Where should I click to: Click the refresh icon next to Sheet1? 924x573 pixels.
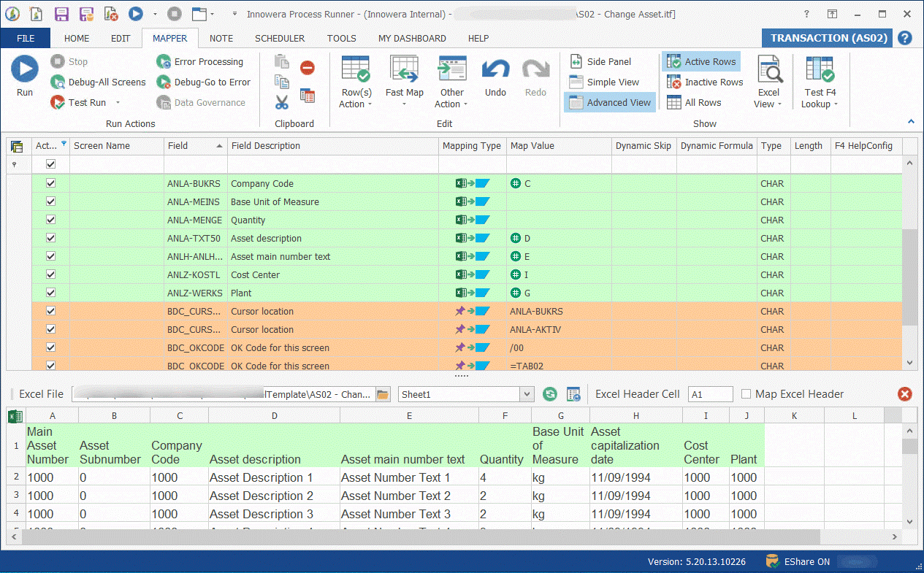(x=549, y=393)
